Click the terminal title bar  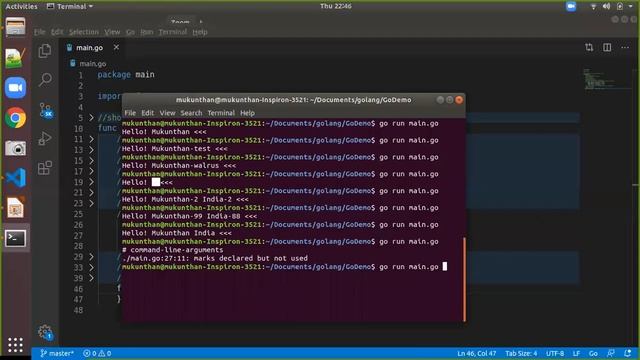pos(293,100)
